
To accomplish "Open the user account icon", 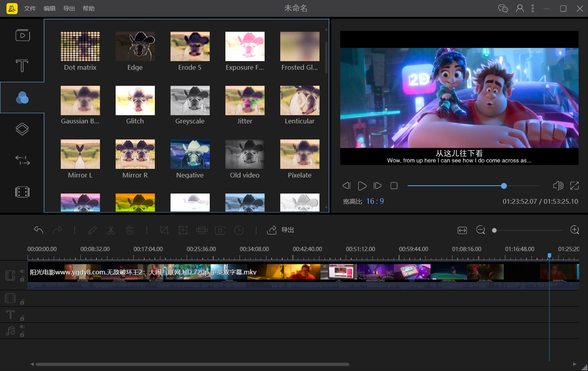I will tap(520, 8).
